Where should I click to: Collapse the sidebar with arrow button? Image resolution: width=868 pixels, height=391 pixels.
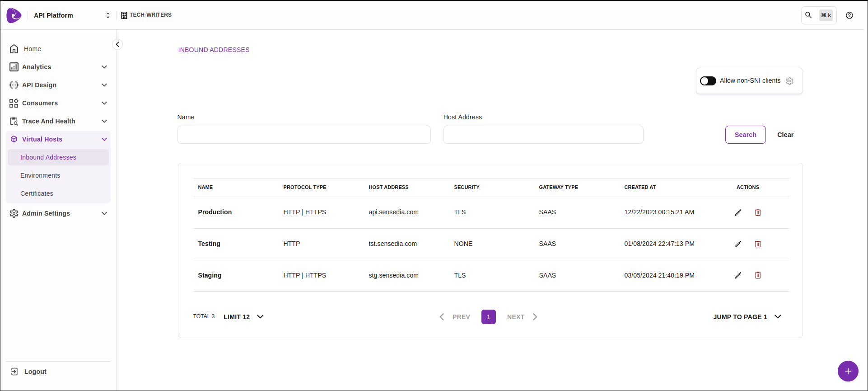pyautogui.click(x=117, y=44)
